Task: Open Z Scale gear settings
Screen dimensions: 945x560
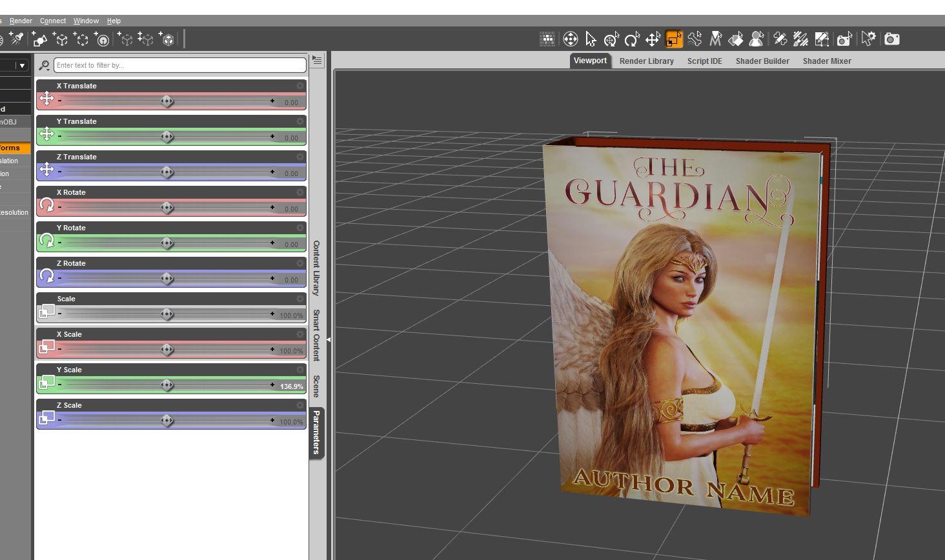Action: coord(300,405)
